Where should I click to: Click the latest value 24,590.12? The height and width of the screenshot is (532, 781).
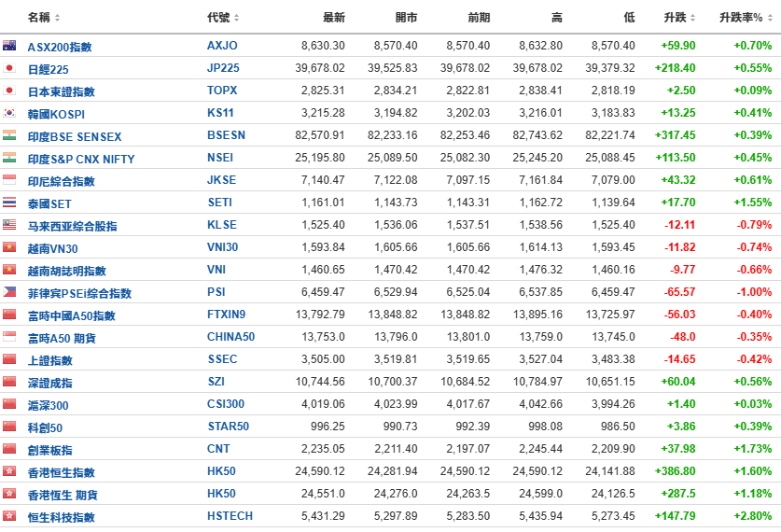320,471
